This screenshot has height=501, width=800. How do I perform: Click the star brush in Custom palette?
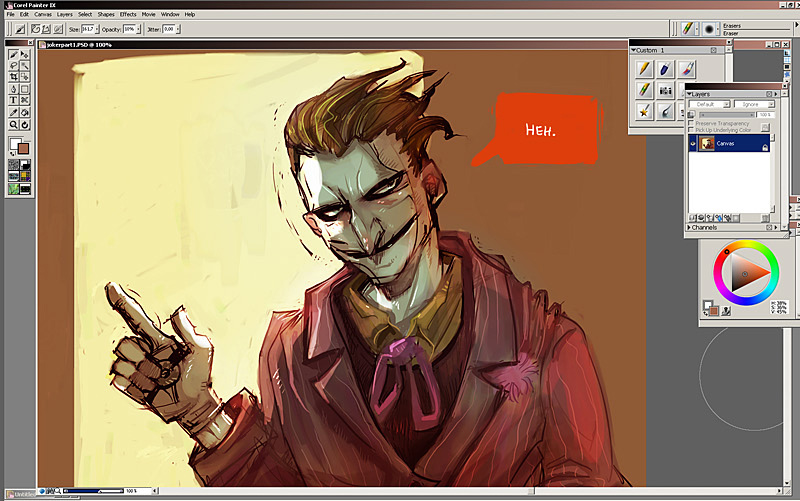click(x=644, y=111)
